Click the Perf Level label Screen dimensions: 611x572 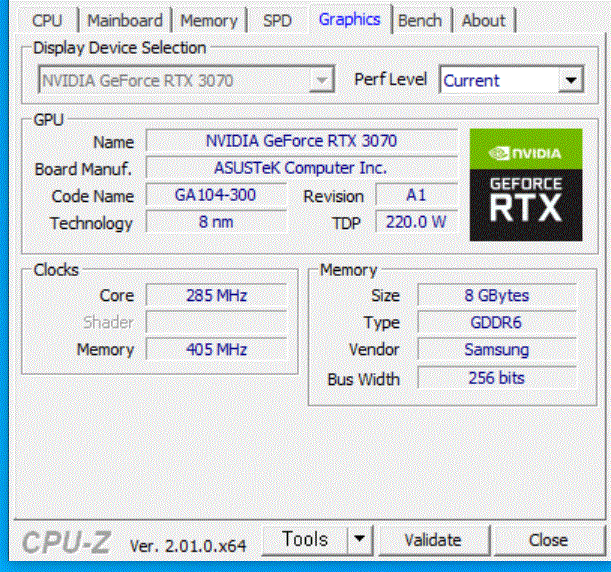(x=390, y=79)
